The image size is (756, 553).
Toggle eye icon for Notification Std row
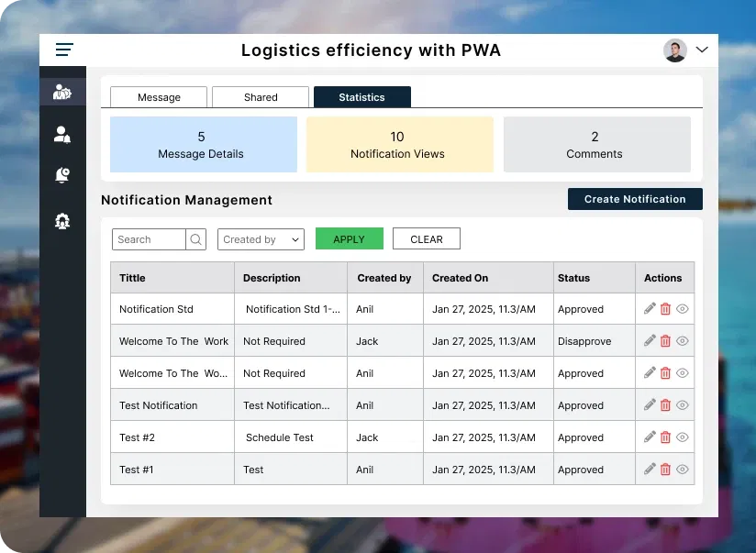point(683,309)
